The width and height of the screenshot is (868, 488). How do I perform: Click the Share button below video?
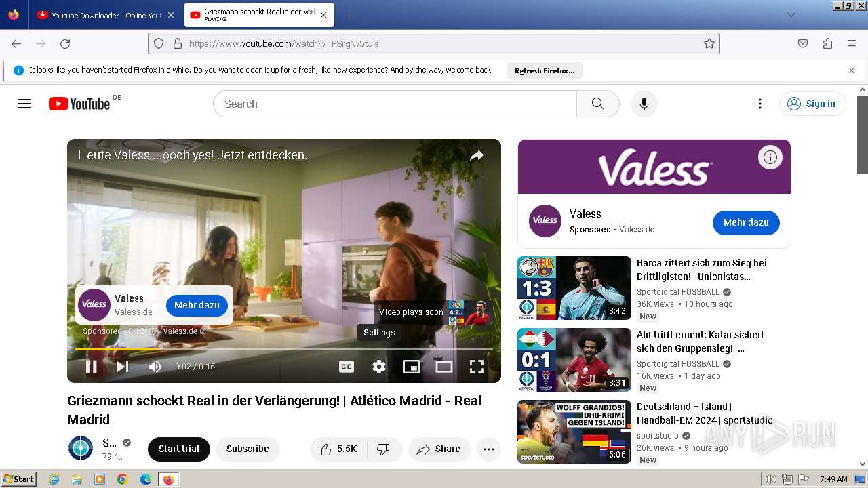tap(439, 449)
